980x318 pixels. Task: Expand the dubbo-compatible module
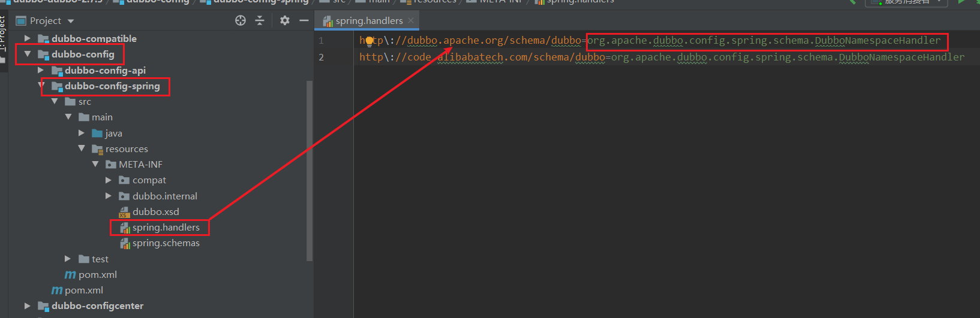[27, 38]
